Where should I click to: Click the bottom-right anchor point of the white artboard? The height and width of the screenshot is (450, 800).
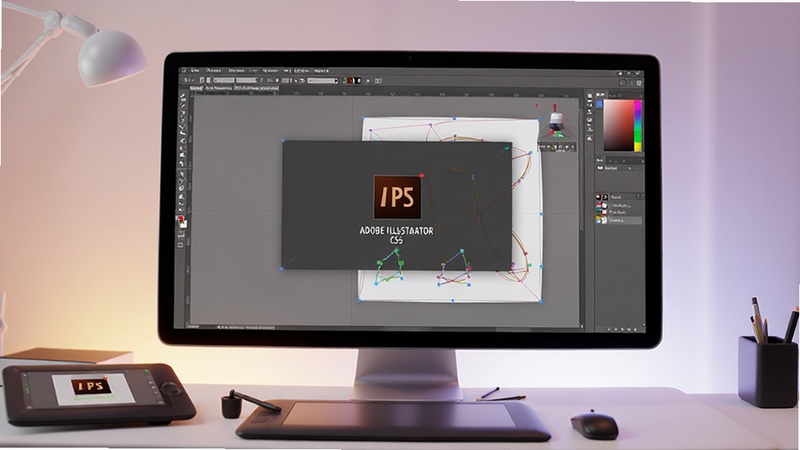(541, 302)
